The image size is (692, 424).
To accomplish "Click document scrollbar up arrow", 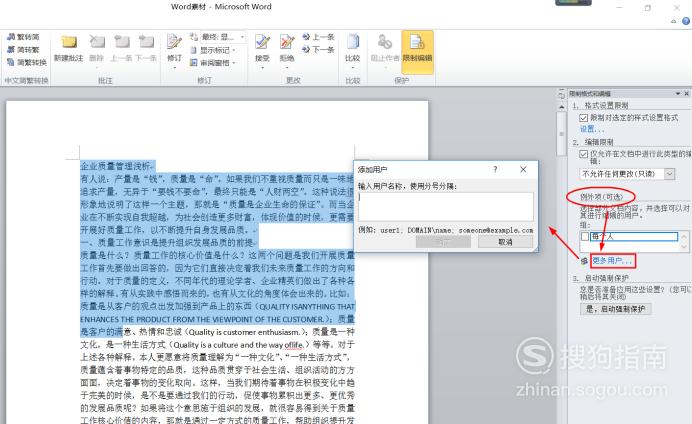I will tap(561, 107).
